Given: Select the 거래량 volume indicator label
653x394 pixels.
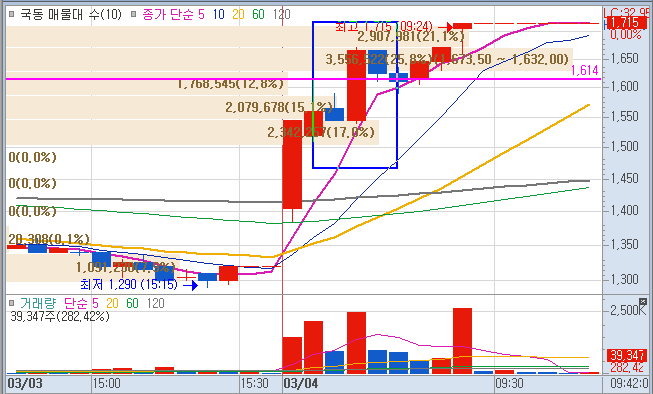Looking at the screenshot, I should [x=37, y=303].
